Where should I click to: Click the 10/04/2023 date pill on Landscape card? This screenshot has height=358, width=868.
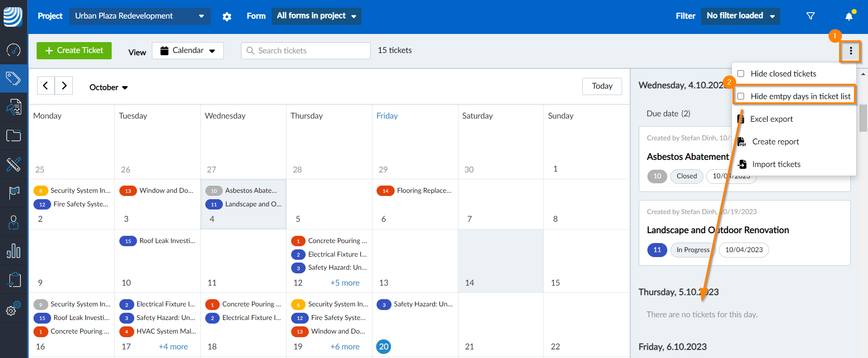pyautogui.click(x=744, y=250)
